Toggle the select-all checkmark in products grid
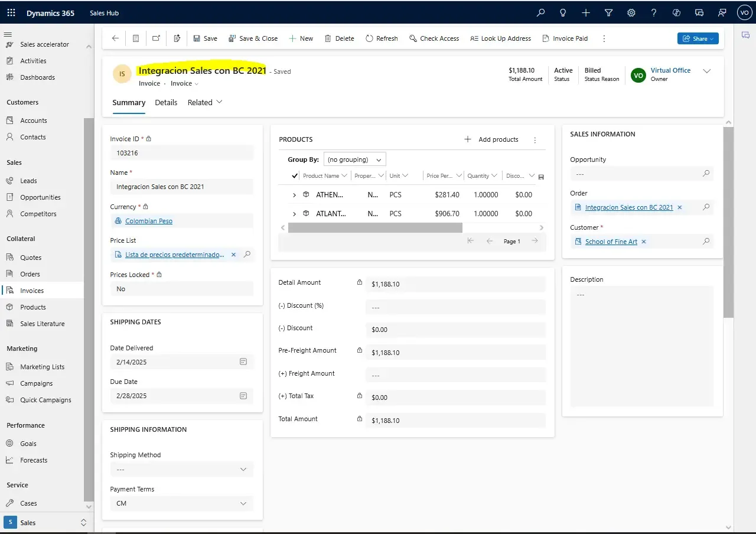The image size is (756, 534). pyautogui.click(x=295, y=175)
